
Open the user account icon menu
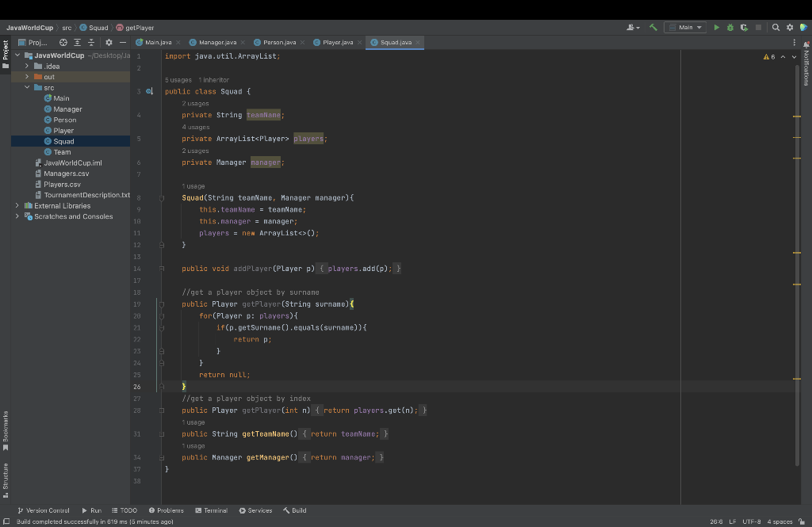click(x=633, y=28)
